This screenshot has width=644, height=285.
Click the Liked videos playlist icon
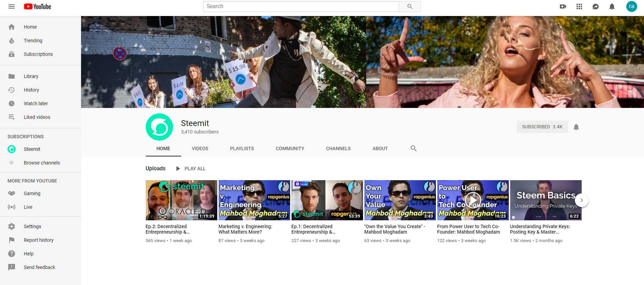pyautogui.click(x=12, y=117)
